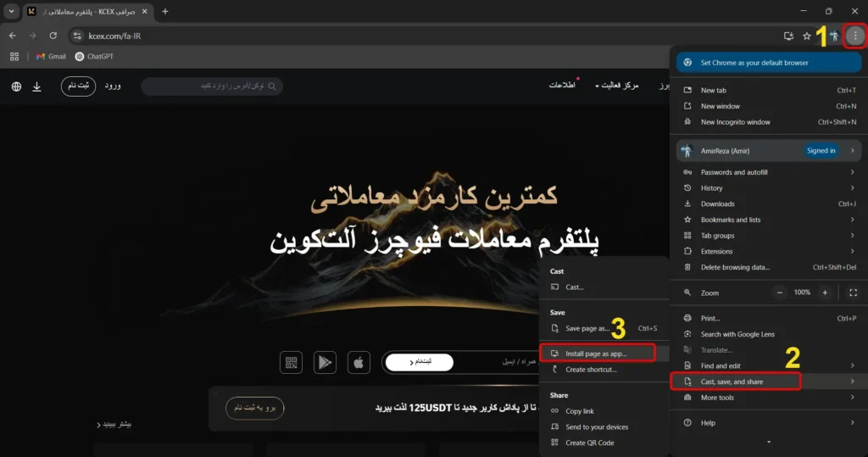Open اطلاعات menu in KCEX header
868x457 pixels.
[x=562, y=85]
